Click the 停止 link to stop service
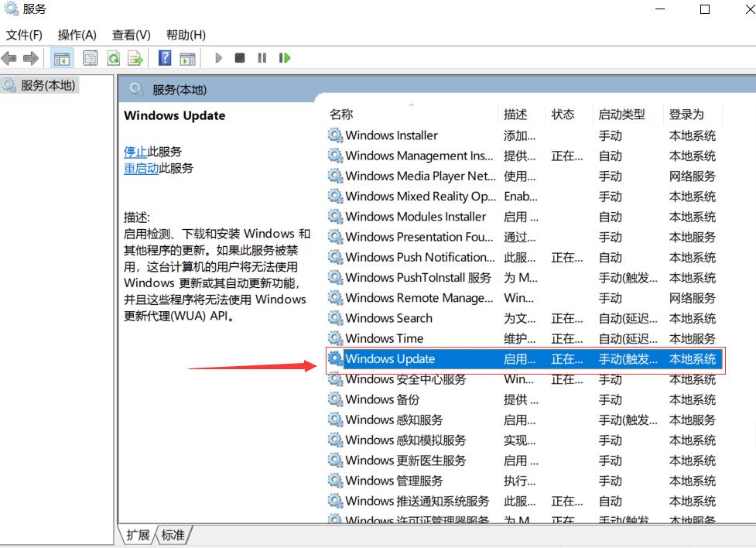Screen dimensions: 756x548 135,152
